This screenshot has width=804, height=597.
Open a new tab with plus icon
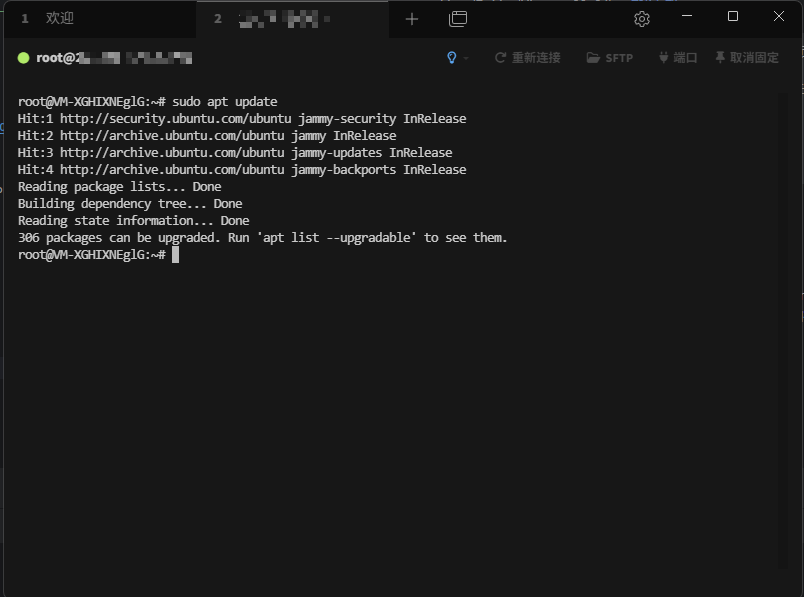coord(411,18)
